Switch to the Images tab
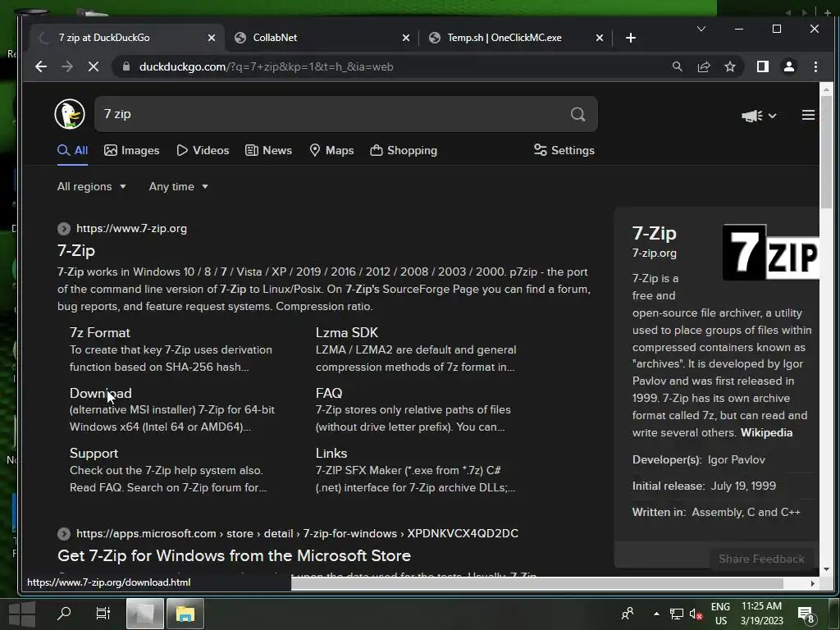The width and height of the screenshot is (840, 630). [x=132, y=151]
